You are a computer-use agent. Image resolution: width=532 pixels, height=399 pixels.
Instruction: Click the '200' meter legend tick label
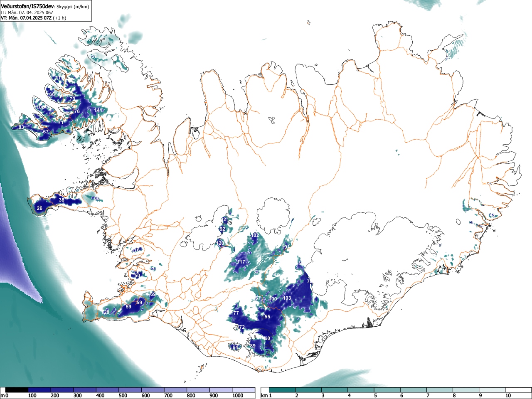tap(55, 396)
